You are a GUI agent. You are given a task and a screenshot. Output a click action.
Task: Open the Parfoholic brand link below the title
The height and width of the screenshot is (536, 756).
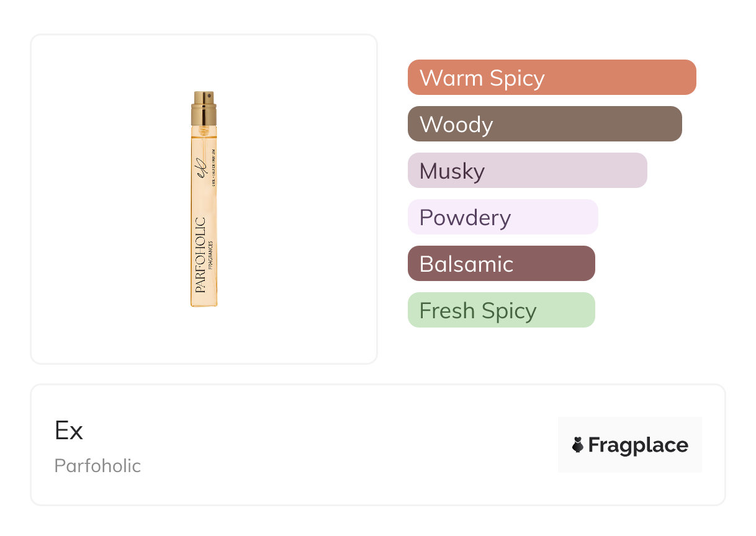pyautogui.click(x=97, y=466)
